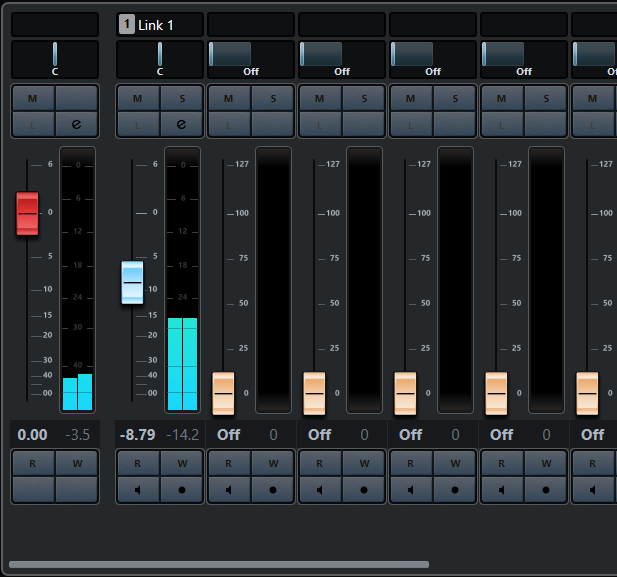Mute the Link 1 channel
Viewport: 617px width, 577px height.
click(x=138, y=98)
